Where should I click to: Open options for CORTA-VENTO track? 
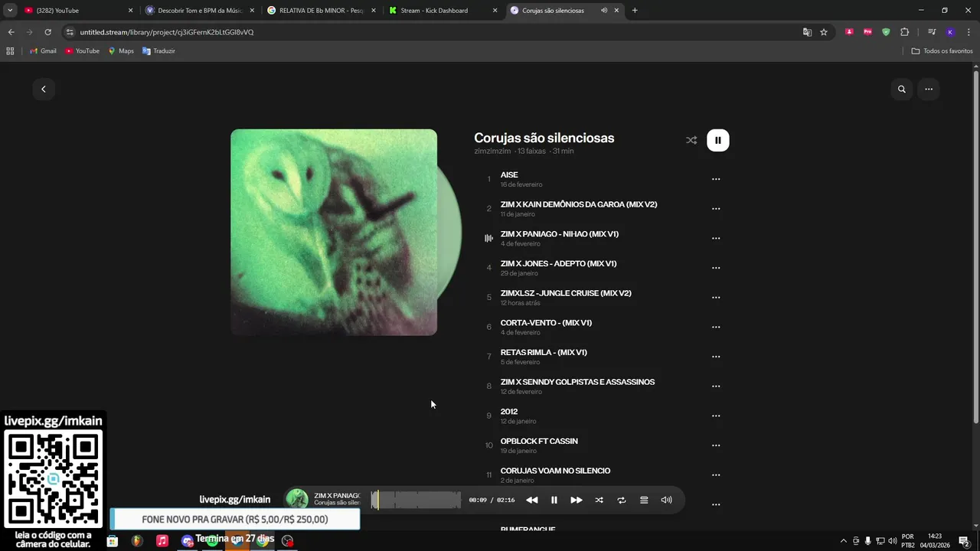[716, 328]
